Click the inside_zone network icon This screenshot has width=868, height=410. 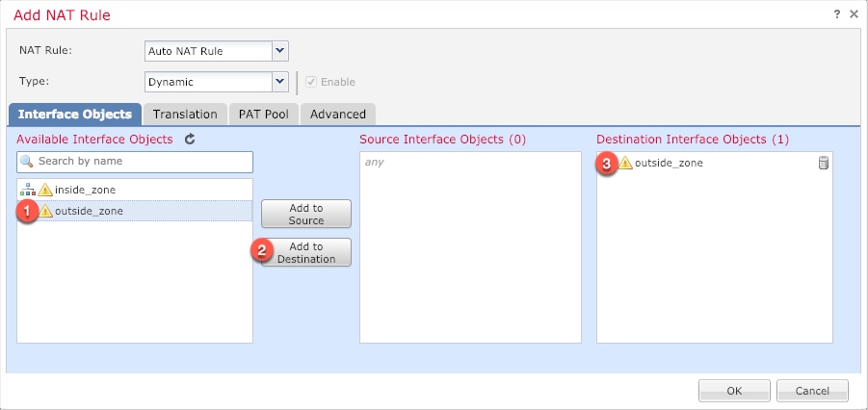pos(27,190)
